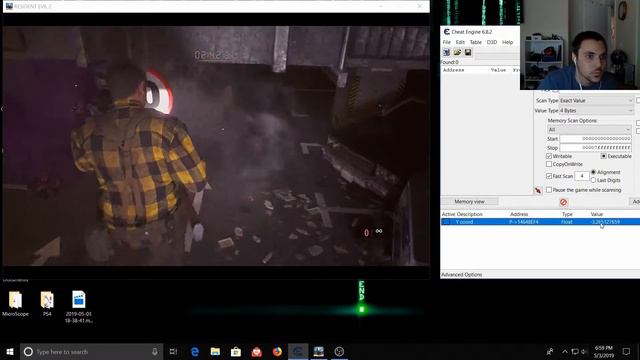This screenshot has height=360, width=640.
Task: Click the microphone icon in the taskbar search box
Action: (x=155, y=351)
